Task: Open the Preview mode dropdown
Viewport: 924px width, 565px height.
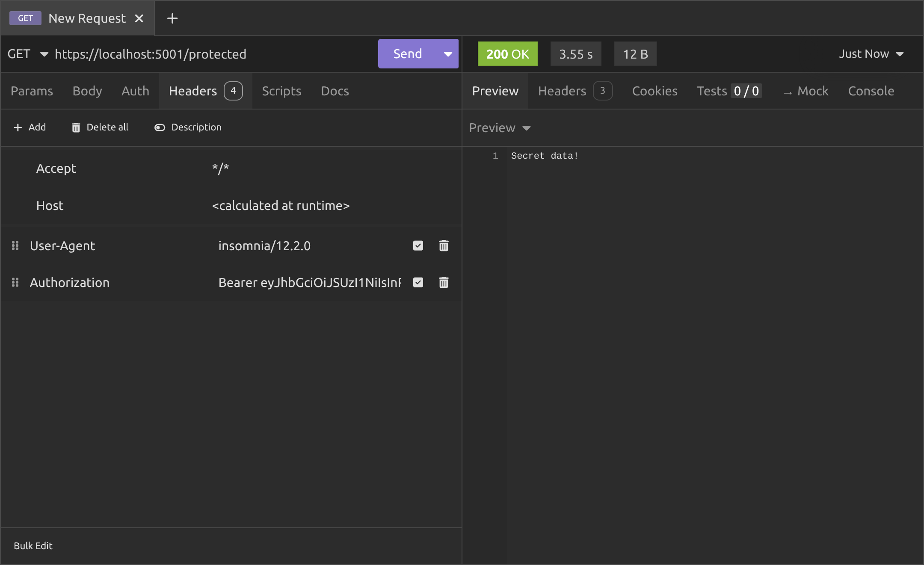Action: pos(500,128)
